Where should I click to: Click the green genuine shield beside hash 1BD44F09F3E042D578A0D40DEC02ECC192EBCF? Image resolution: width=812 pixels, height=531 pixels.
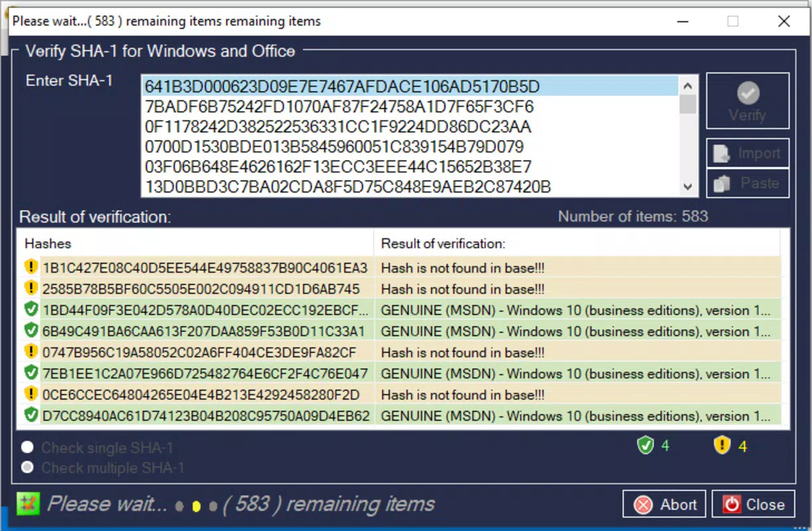tap(31, 309)
